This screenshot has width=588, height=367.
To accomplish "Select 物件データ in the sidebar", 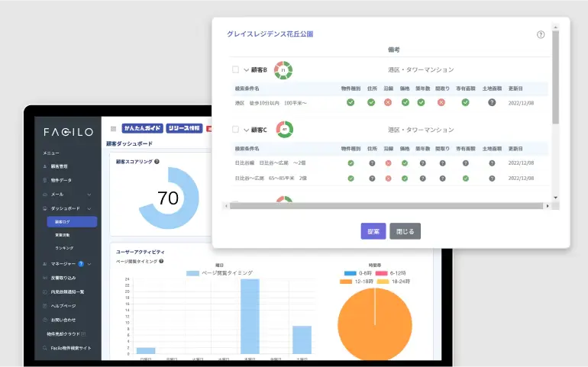I will (60, 180).
